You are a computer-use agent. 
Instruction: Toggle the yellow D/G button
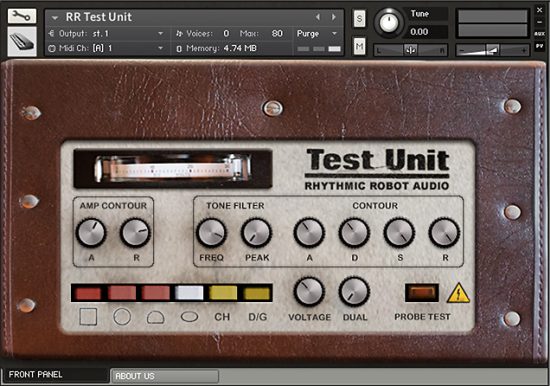click(x=257, y=294)
